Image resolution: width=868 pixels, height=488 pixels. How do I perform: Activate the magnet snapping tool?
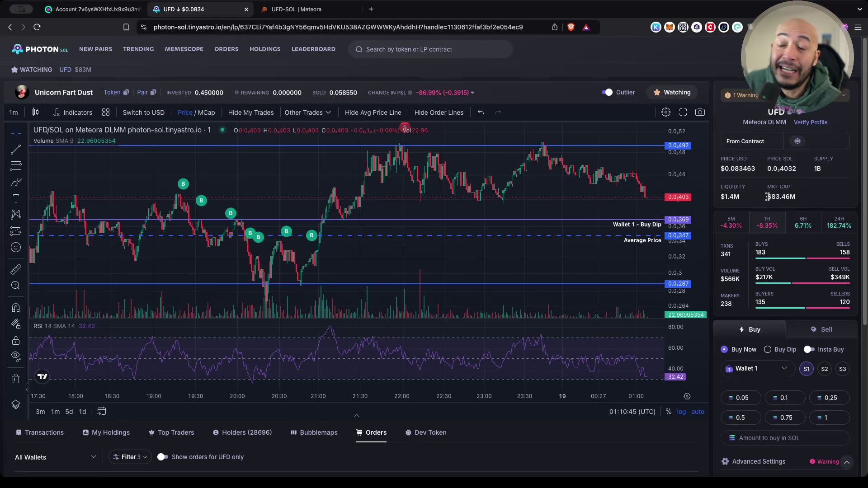pos(16,307)
